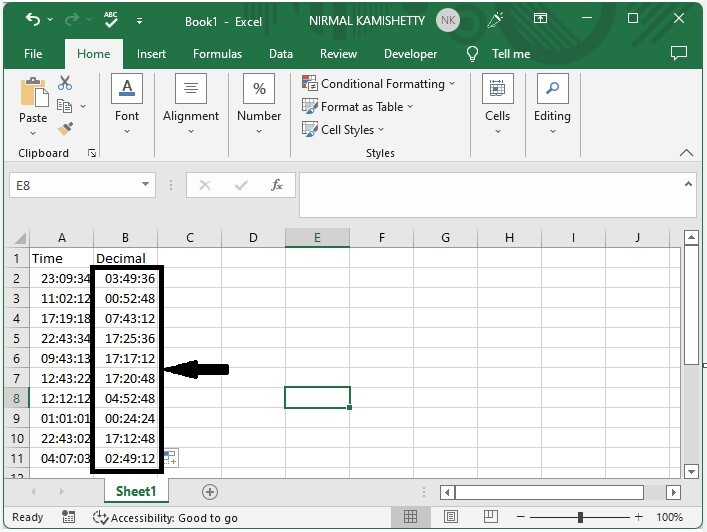Image resolution: width=707 pixels, height=532 pixels.
Task: Collapse the ribbon with chevron
Action: pyautogui.click(x=686, y=153)
